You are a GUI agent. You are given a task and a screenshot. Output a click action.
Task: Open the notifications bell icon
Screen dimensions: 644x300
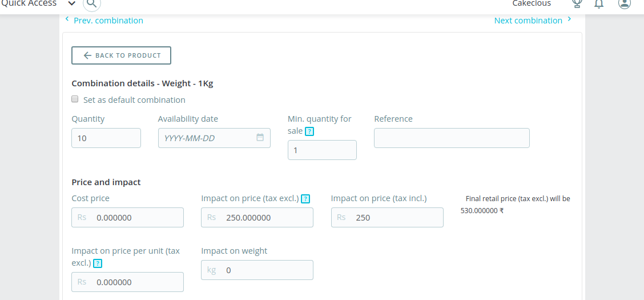[x=599, y=4]
